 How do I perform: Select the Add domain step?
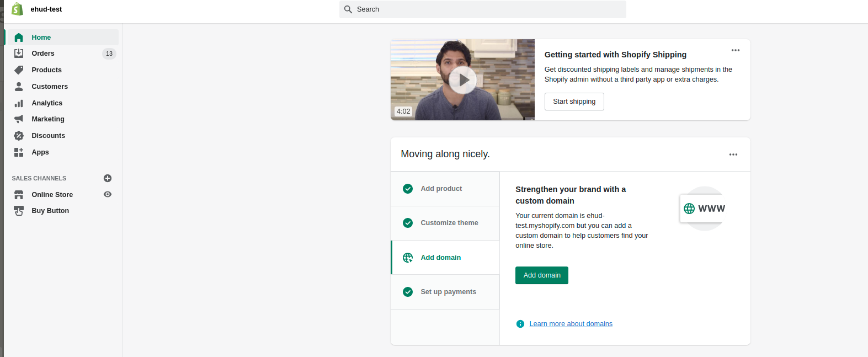click(x=445, y=258)
